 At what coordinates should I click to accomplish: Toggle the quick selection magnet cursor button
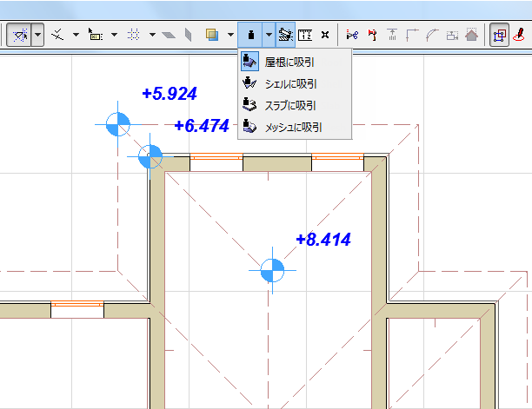pyautogui.click(x=19, y=35)
